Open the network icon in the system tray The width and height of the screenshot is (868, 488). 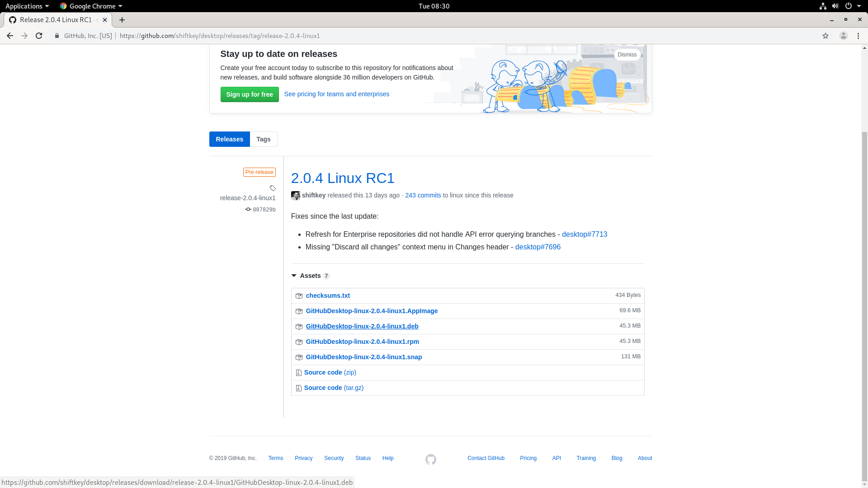coord(823,6)
